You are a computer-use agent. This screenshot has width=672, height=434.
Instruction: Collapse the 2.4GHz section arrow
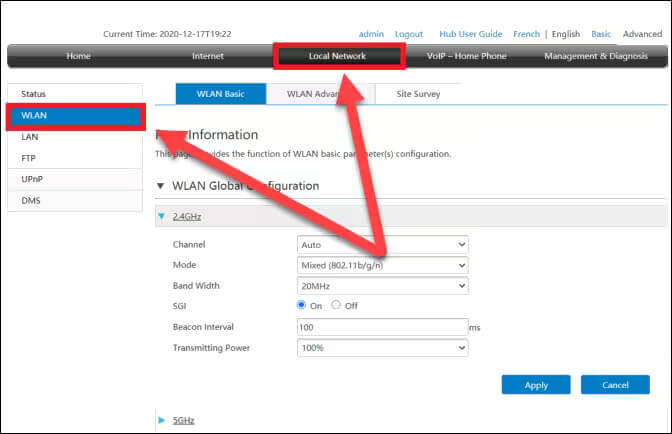pos(161,216)
